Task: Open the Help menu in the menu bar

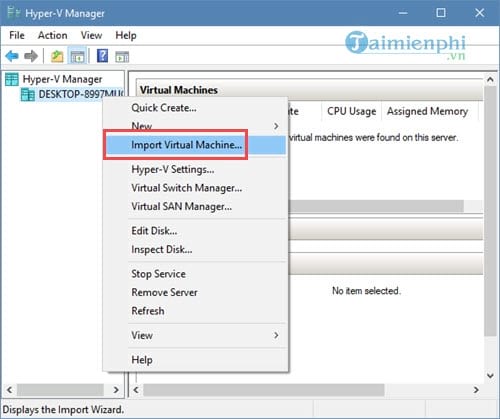Action: pyautogui.click(x=126, y=35)
